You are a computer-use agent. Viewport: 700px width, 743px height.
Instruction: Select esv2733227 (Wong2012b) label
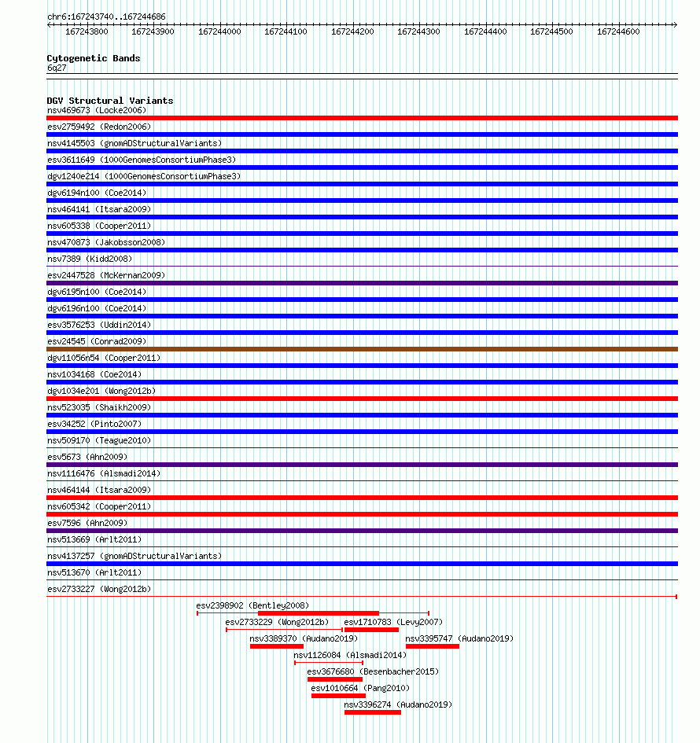[99, 590]
